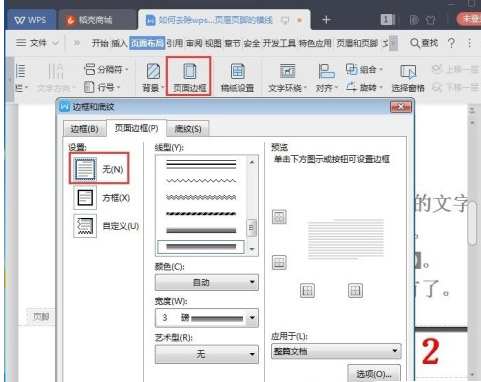Toggle the top border preview icon
The width and height of the screenshot is (481, 382).
point(279,217)
